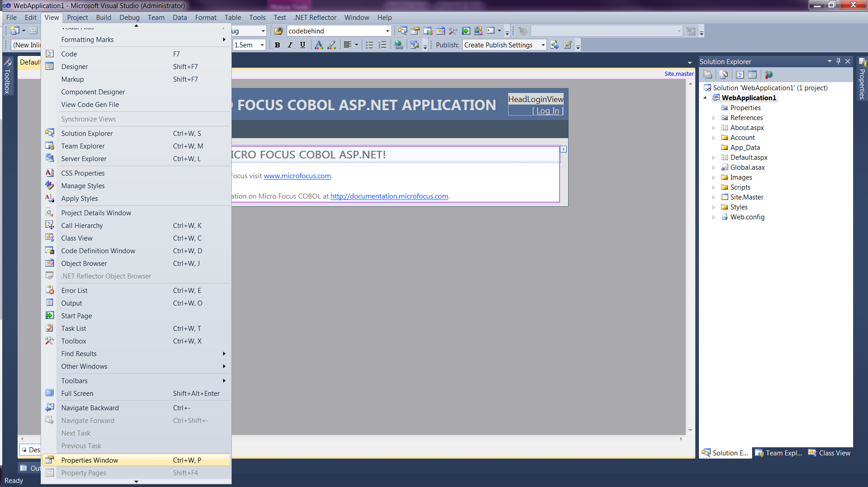Click the Toolbox hammer-and-wrench toolbar icon

[x=453, y=31]
